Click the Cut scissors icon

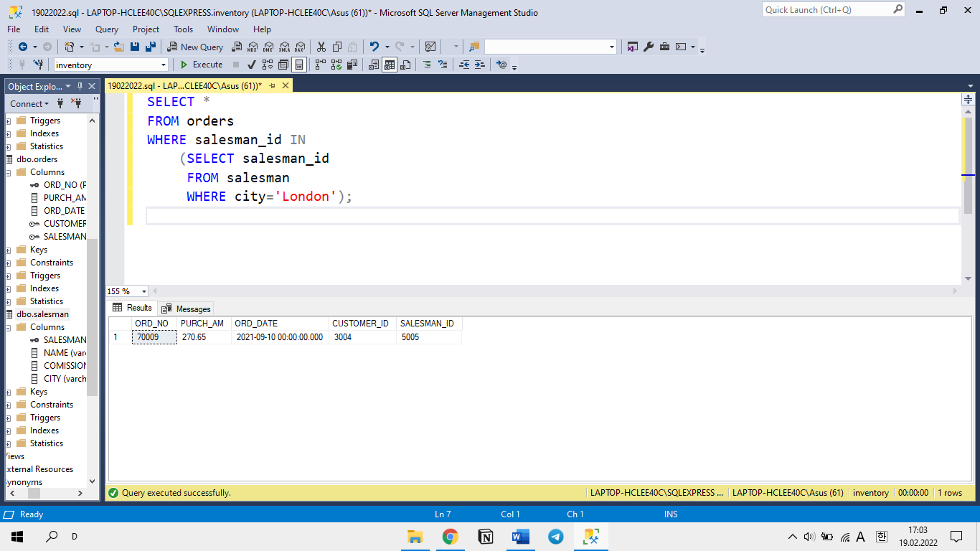[x=321, y=47]
